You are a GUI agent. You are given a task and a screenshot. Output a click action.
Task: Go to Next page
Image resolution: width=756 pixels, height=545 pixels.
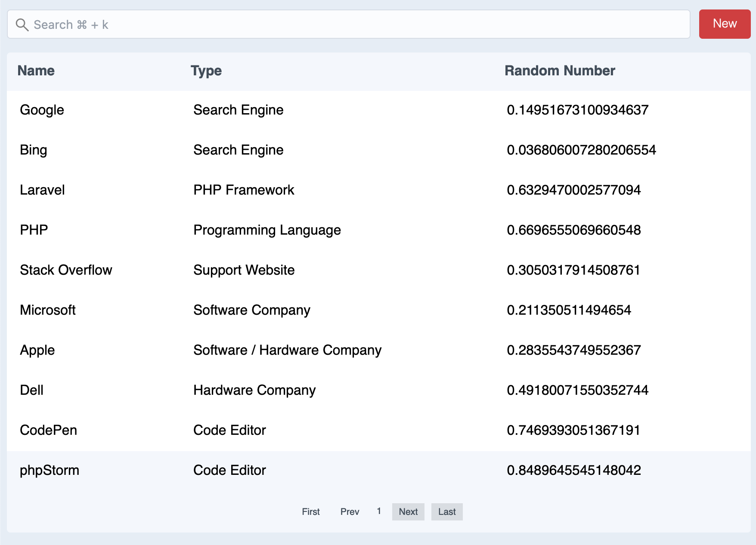408,511
